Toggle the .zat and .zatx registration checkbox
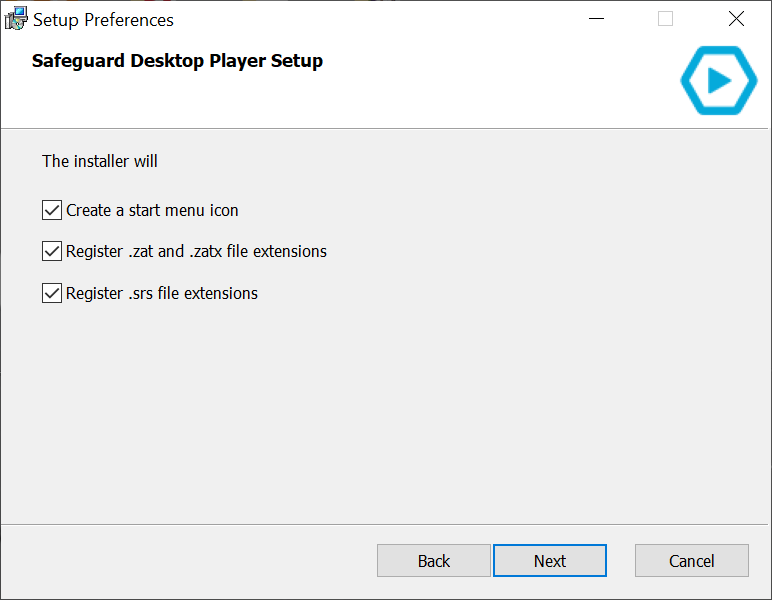This screenshot has width=772, height=600. [x=52, y=251]
